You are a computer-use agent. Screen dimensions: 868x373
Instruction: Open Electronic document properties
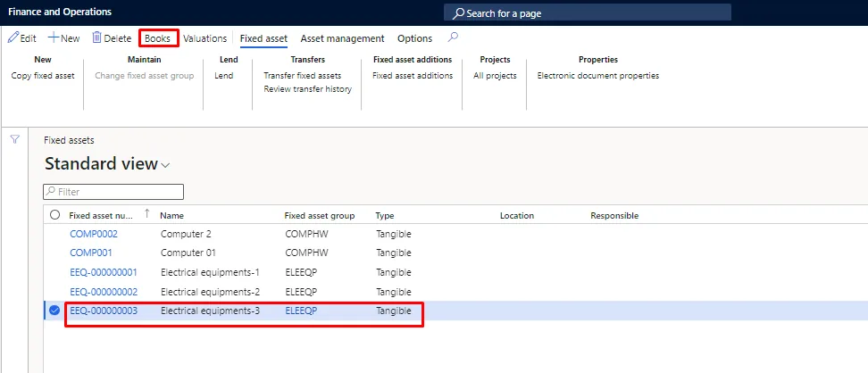tap(597, 76)
